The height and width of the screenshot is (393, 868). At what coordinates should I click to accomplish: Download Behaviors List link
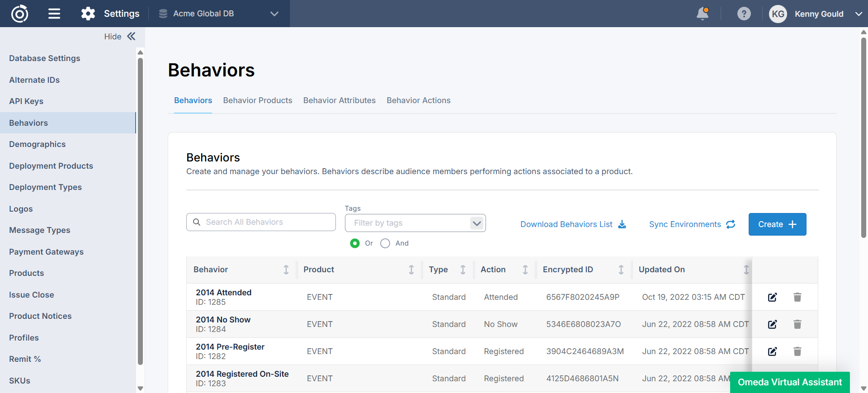click(x=573, y=224)
